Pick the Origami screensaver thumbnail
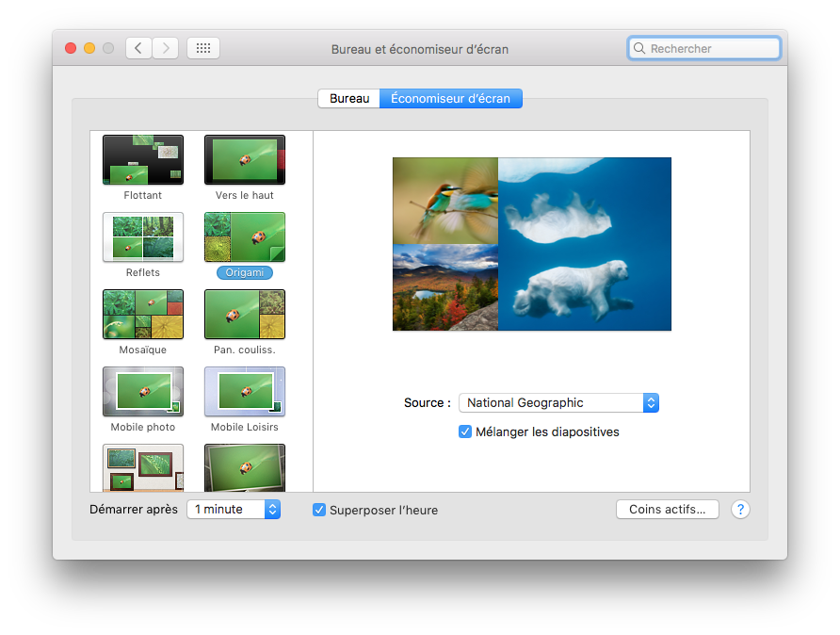Image resolution: width=840 pixels, height=635 pixels. pyautogui.click(x=245, y=236)
